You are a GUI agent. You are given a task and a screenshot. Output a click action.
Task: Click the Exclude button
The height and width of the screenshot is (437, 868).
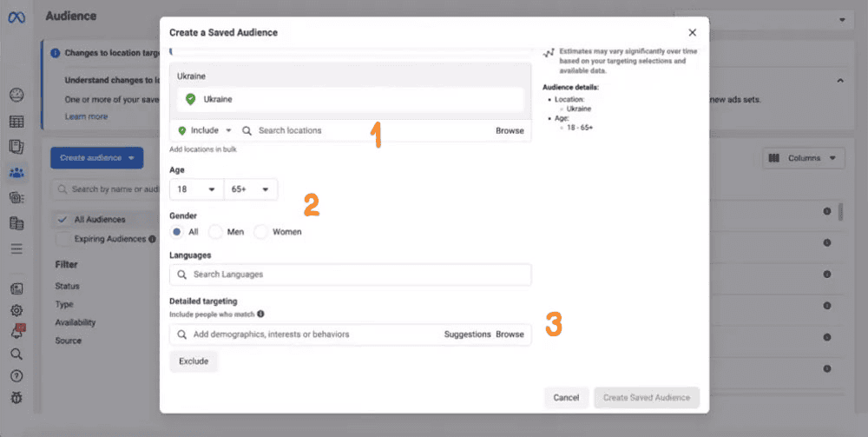click(194, 361)
